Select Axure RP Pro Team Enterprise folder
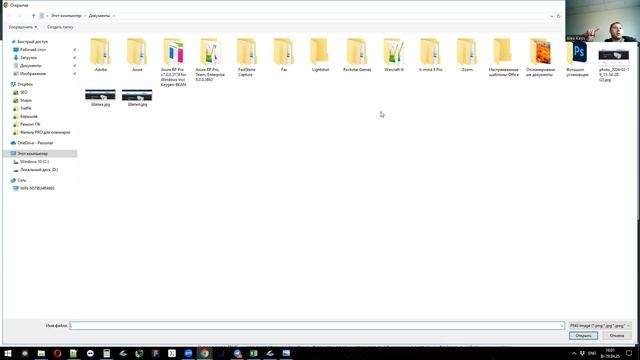This screenshot has width=640, height=360. [x=210, y=60]
